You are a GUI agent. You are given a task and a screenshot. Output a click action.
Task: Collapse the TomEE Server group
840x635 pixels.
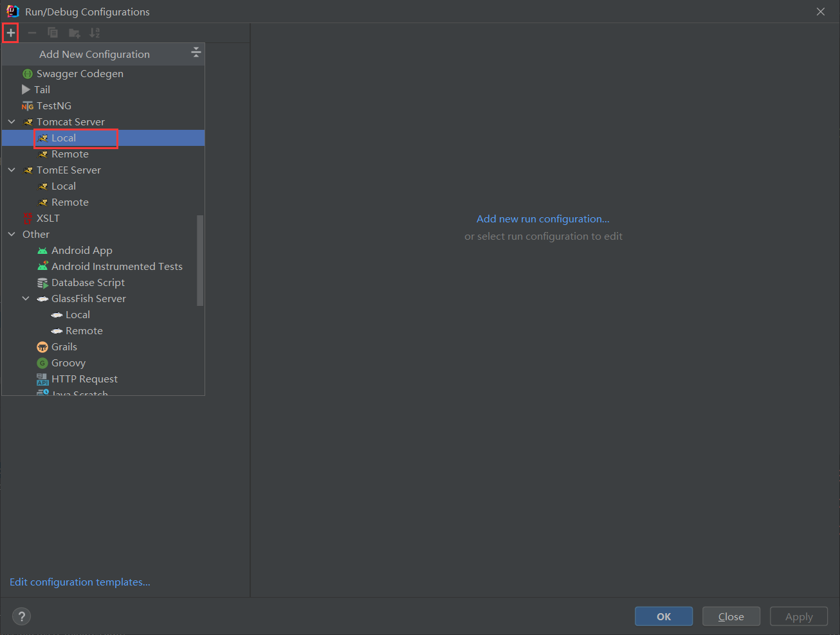(x=12, y=170)
